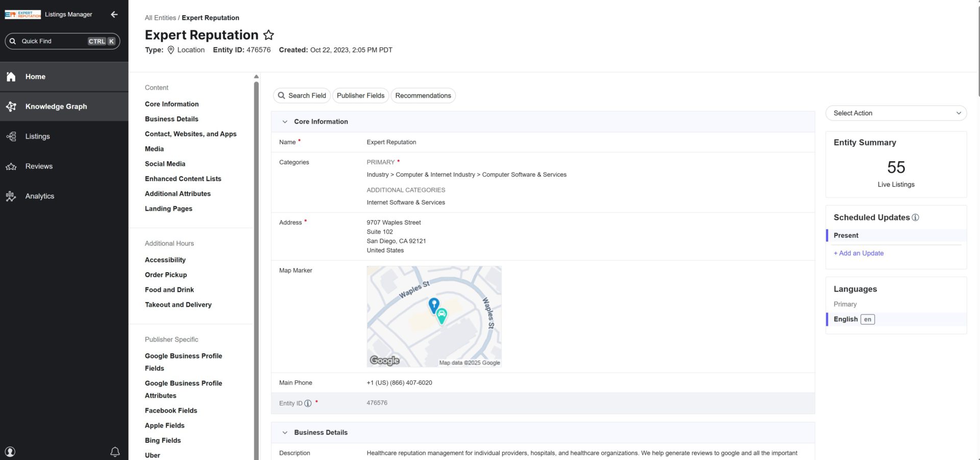Go to Reviews in the sidebar
Image resolution: width=980 pixels, height=460 pixels.
[39, 166]
